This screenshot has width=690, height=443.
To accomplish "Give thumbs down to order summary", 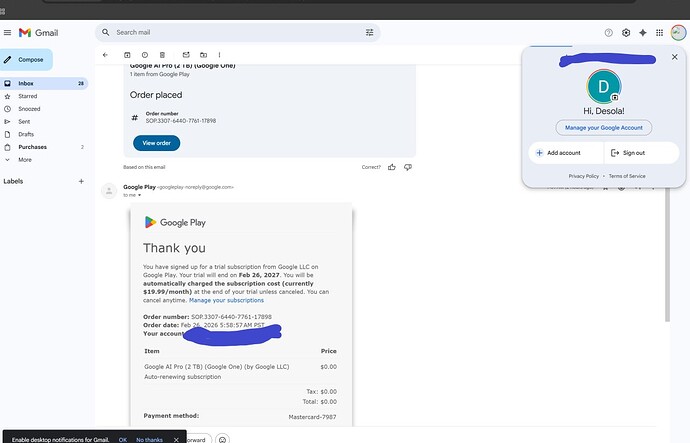I will (x=408, y=167).
